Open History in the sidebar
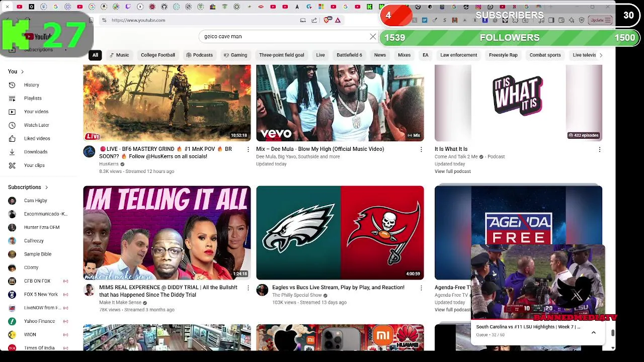The image size is (644, 362). tap(31, 85)
